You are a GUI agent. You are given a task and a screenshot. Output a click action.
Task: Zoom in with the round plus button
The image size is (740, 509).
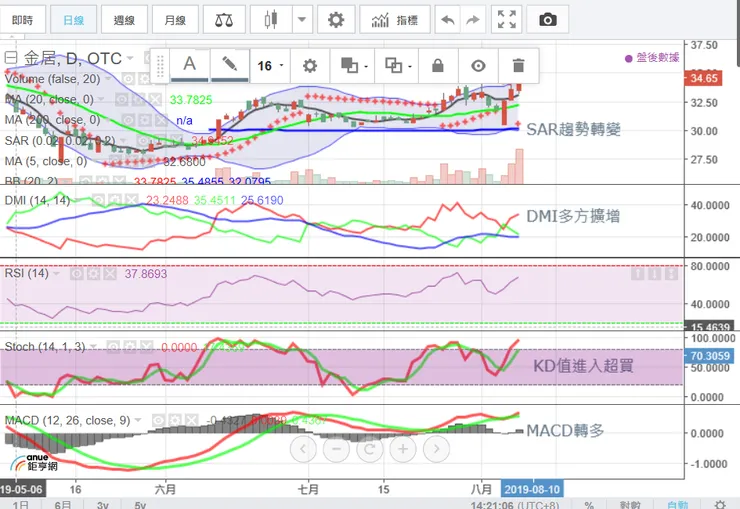point(403,449)
